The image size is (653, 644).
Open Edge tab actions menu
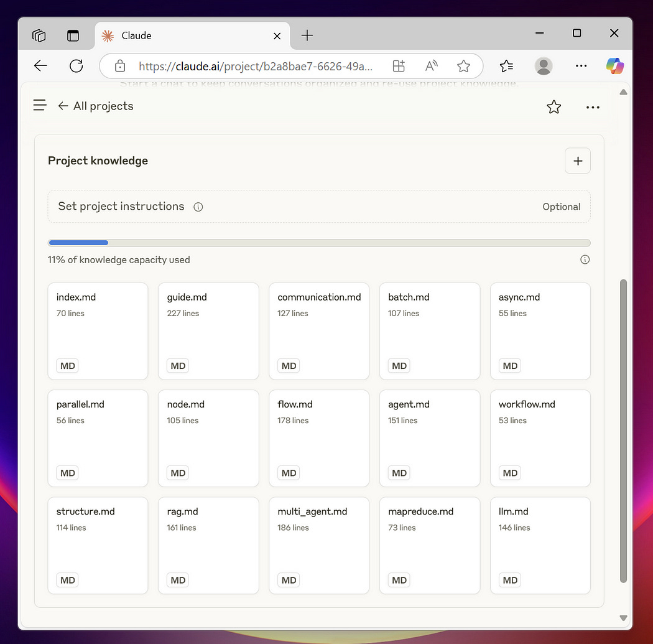coord(39,35)
